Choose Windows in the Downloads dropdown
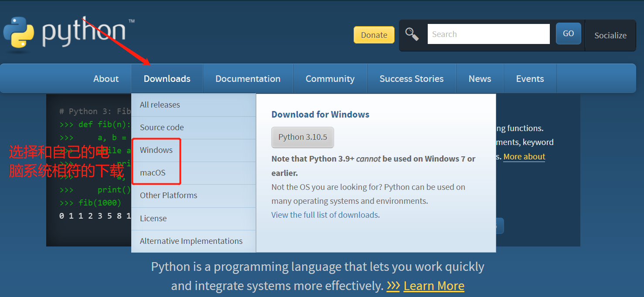The height and width of the screenshot is (297, 644). pyautogui.click(x=194, y=150)
